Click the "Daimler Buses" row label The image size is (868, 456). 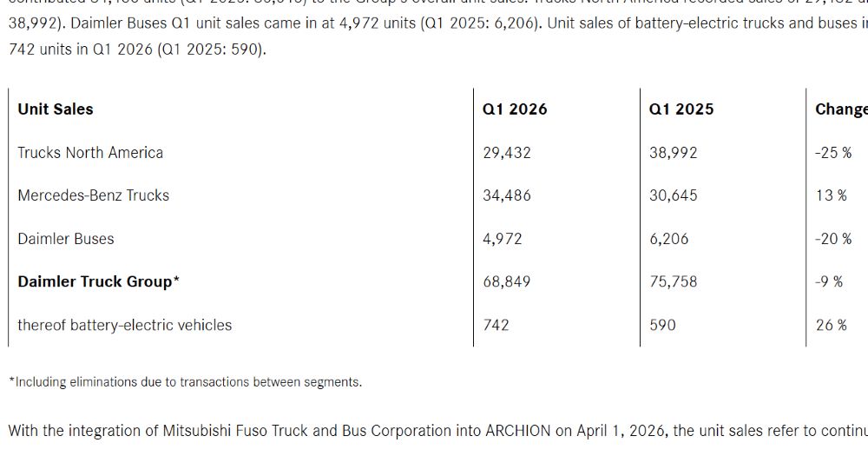(66, 239)
